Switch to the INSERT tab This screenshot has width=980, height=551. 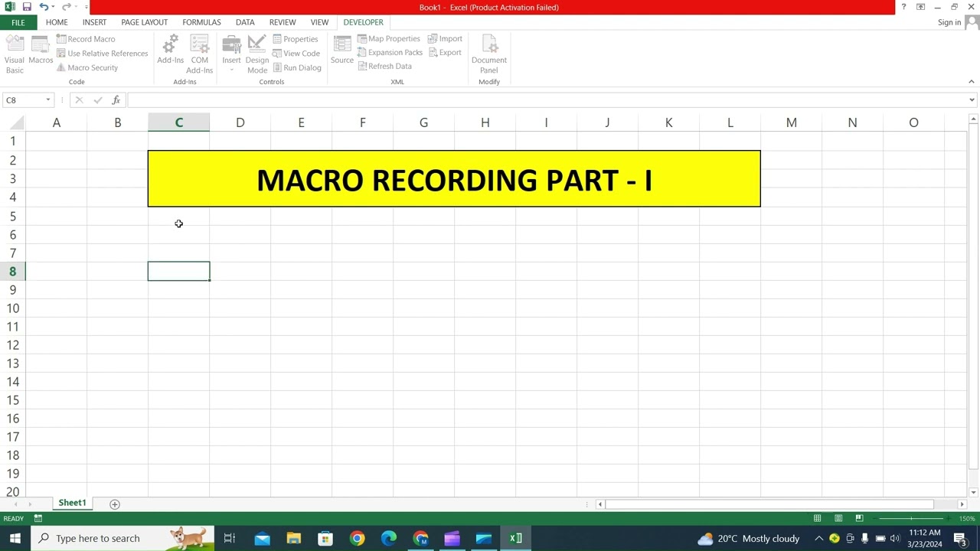pyautogui.click(x=94, y=22)
